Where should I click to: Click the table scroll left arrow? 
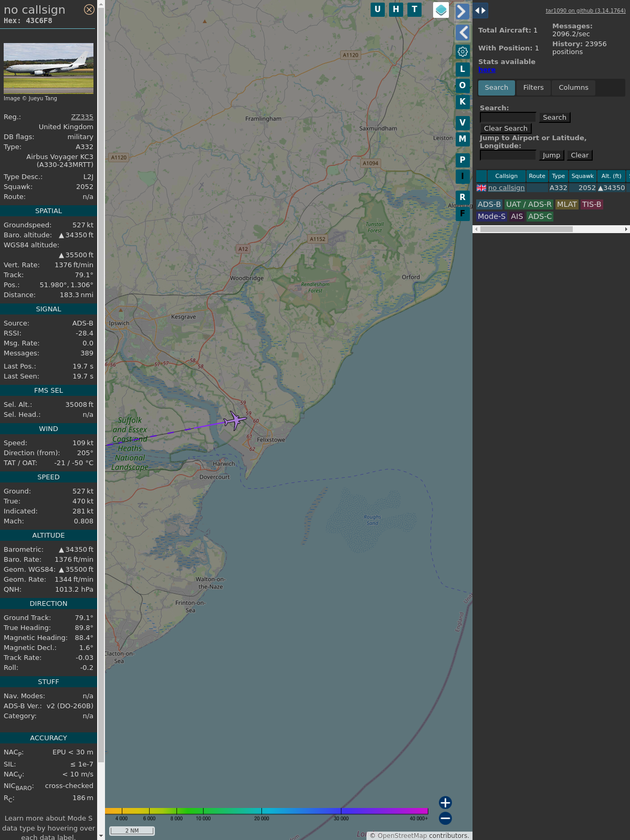coord(476,229)
